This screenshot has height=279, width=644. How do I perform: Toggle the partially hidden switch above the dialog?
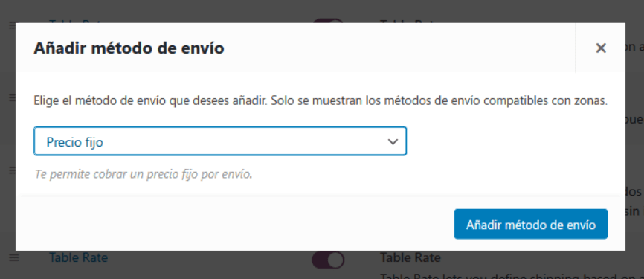[x=328, y=20]
